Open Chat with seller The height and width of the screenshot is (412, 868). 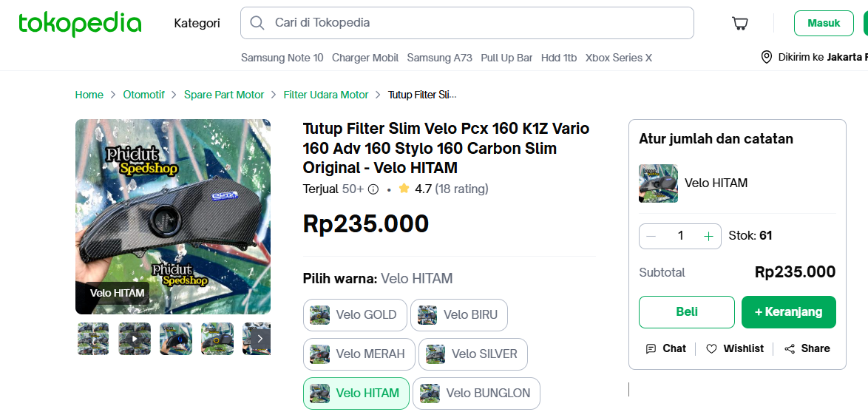coord(666,348)
